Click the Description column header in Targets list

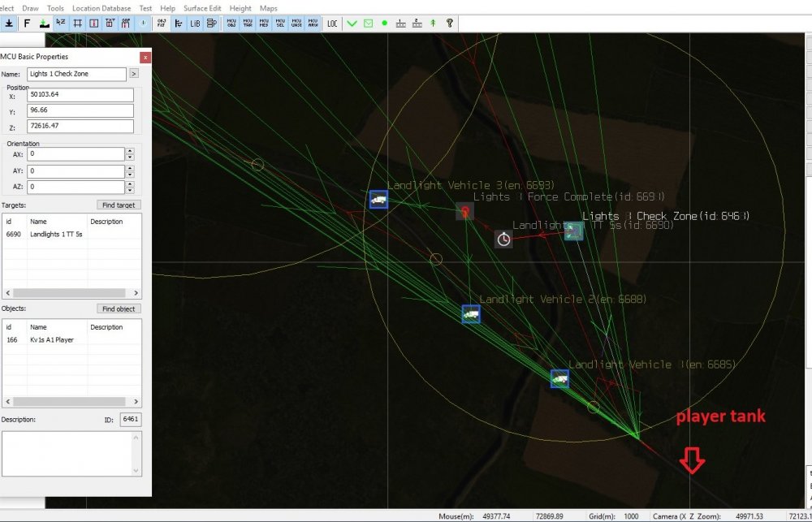coord(106,222)
